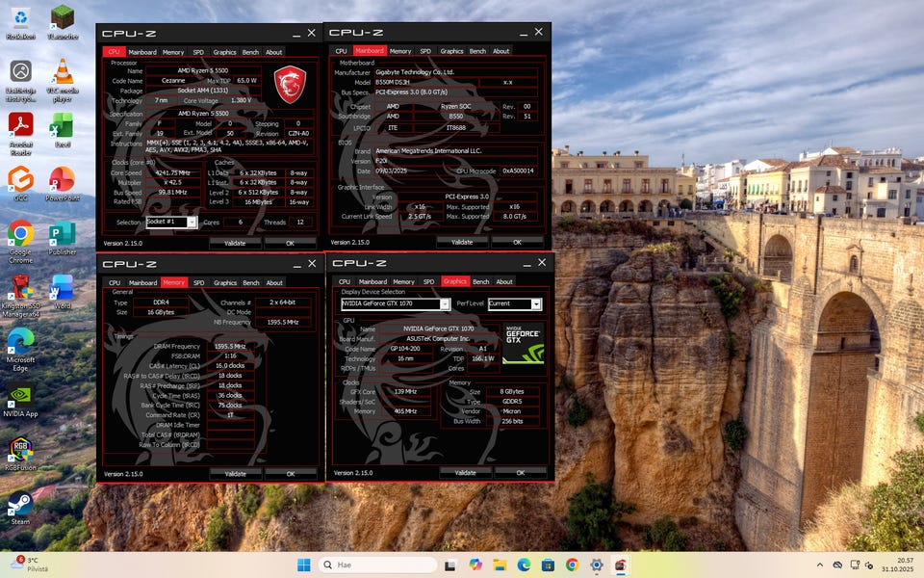Open the Memory tab in CPU window
This screenshot has width=924, height=578.
[173, 52]
